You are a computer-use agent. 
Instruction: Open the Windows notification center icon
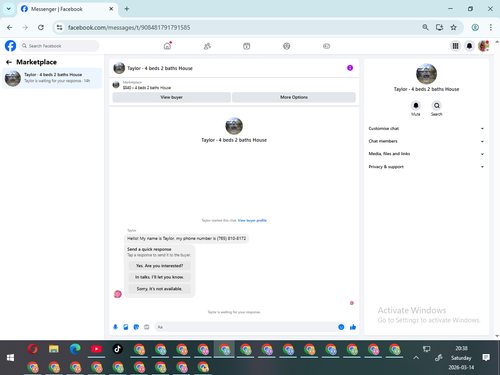[x=486, y=358]
